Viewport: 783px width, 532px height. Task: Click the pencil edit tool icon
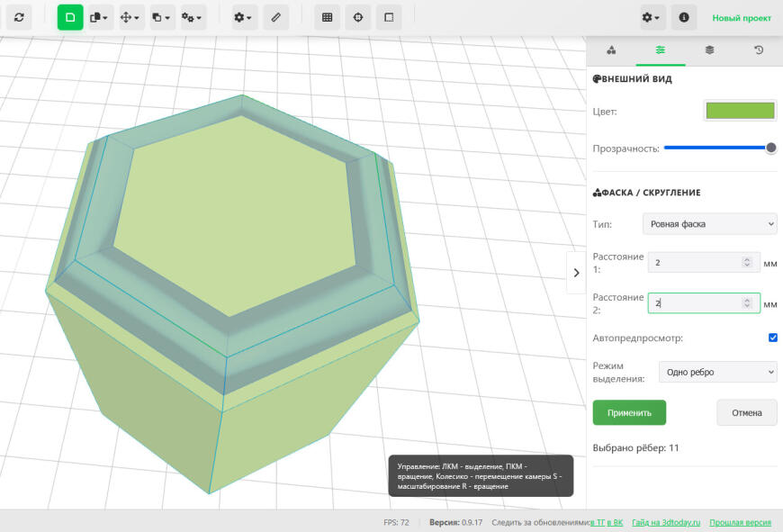[276, 17]
